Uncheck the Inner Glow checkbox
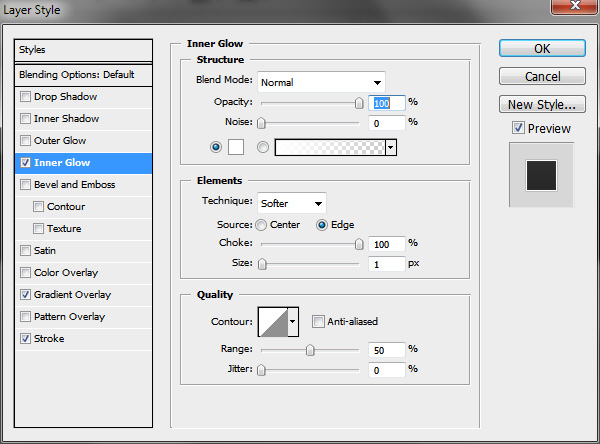This screenshot has width=600, height=444. pyautogui.click(x=25, y=163)
